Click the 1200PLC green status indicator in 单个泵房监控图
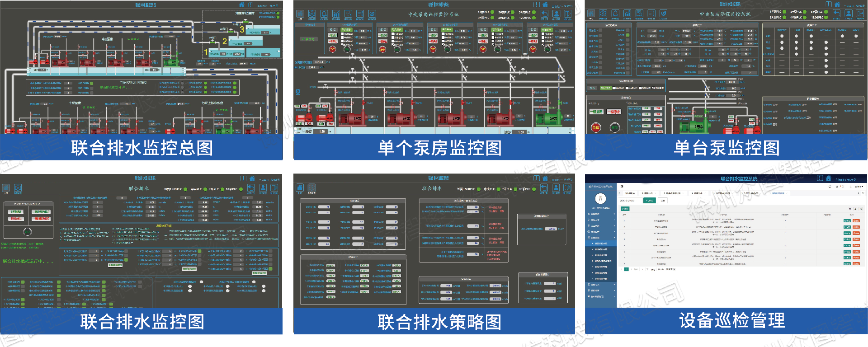This screenshot has height=347, width=868. (x=534, y=18)
